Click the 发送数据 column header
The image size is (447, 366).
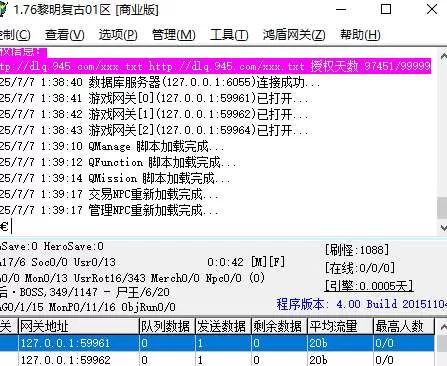223,326
